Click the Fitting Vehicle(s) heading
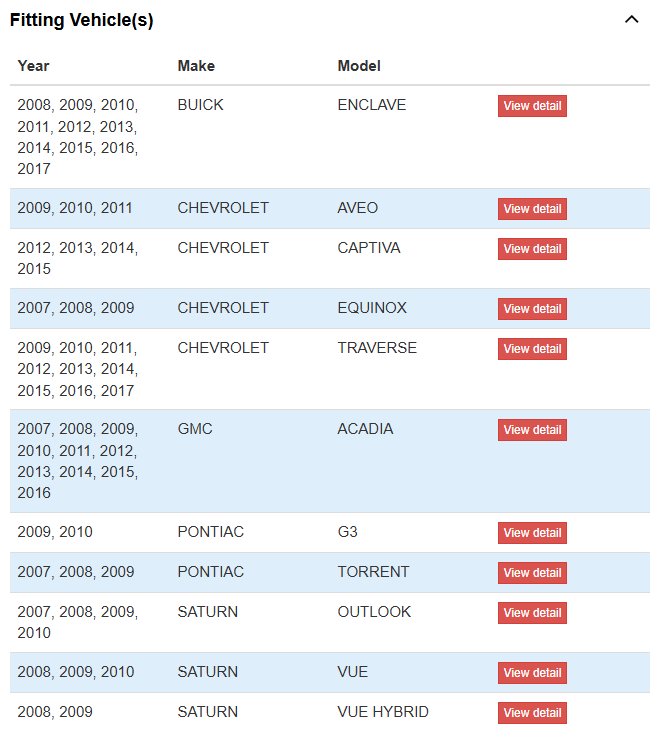 [82, 20]
